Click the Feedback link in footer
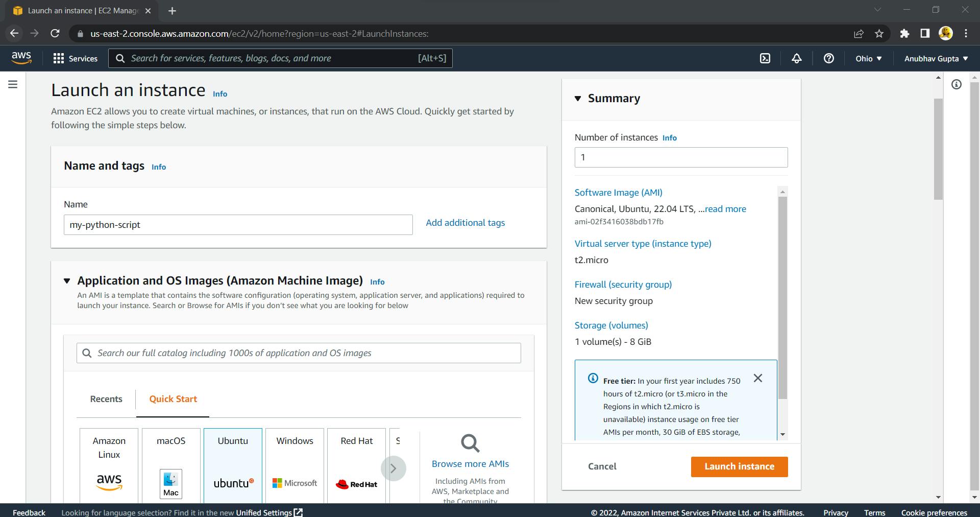 pos(29,512)
